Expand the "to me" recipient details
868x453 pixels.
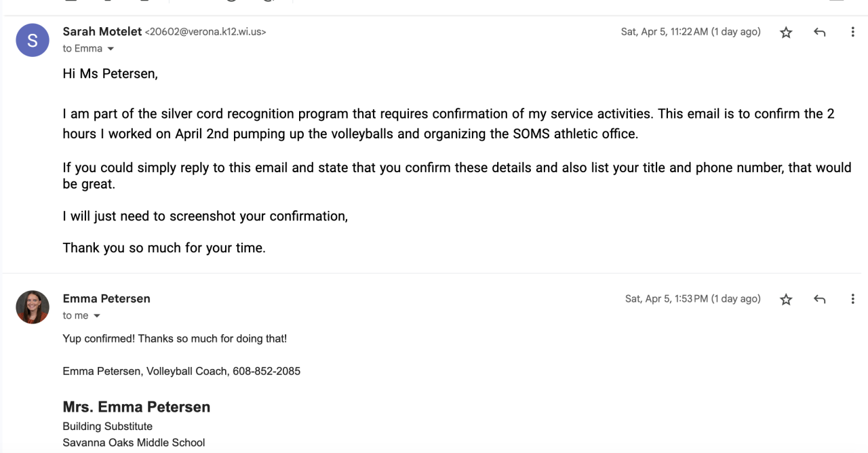(x=96, y=316)
